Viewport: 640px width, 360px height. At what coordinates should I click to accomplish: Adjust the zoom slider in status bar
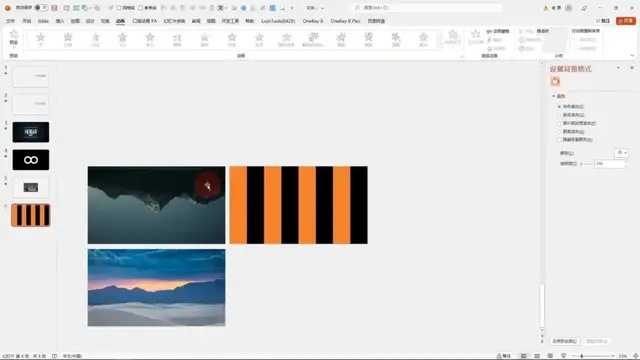593,356
